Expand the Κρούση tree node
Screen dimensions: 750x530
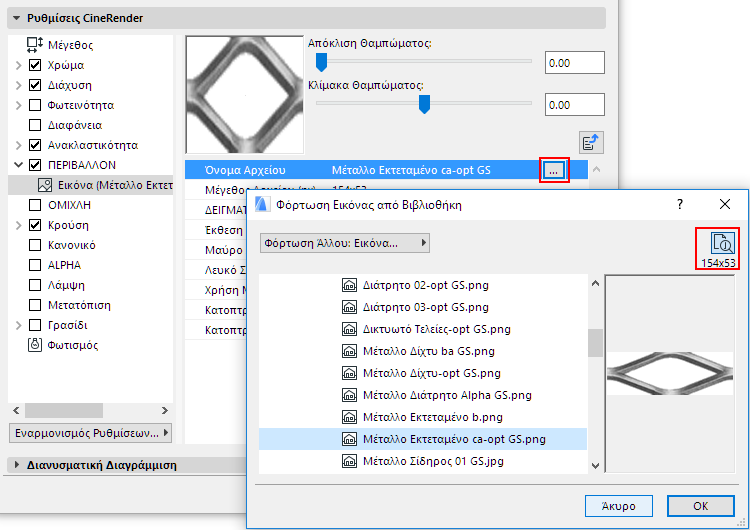tap(19, 225)
